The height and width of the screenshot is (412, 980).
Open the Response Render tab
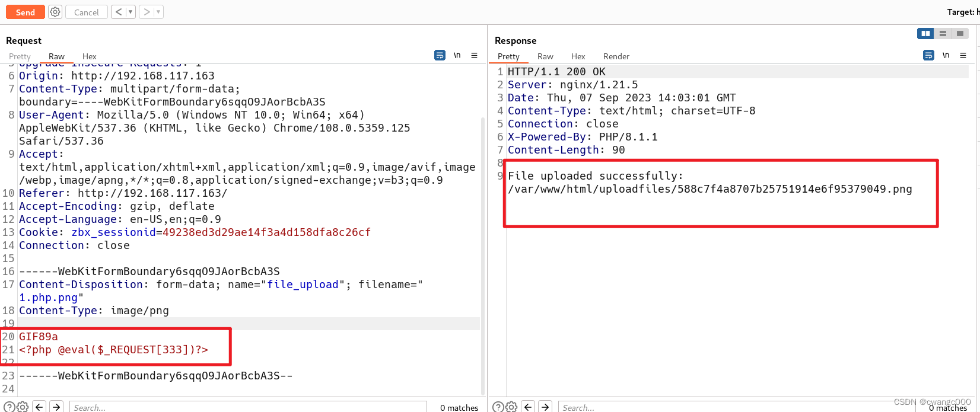point(616,56)
